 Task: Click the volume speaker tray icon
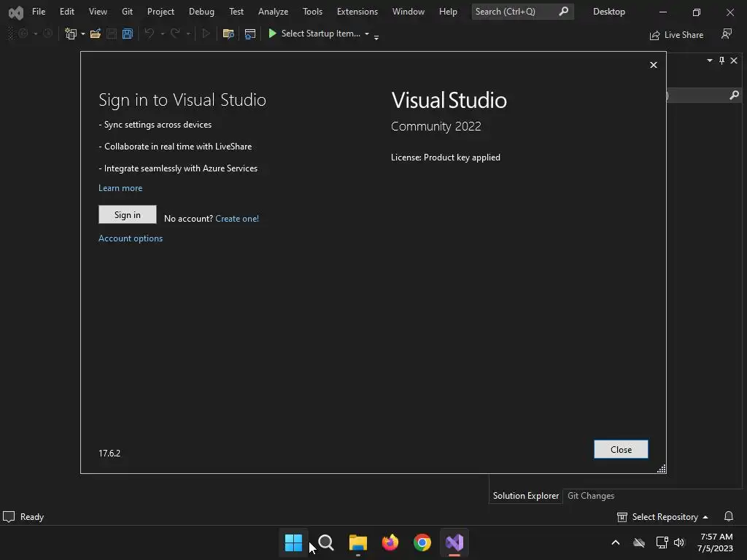pyautogui.click(x=679, y=542)
